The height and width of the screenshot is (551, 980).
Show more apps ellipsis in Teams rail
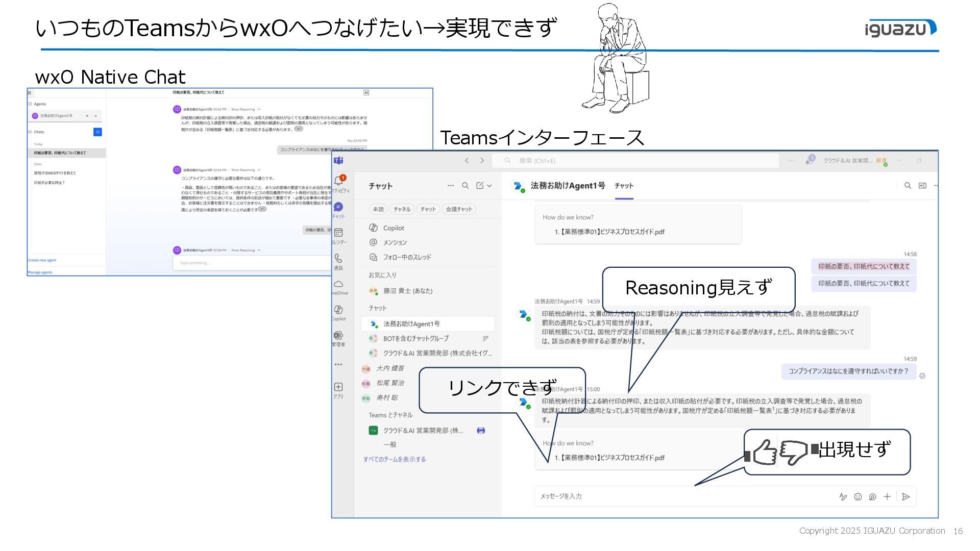tap(338, 364)
